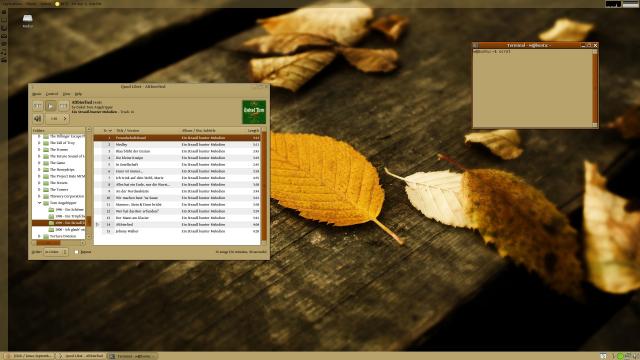
Task: Switch to the first taskbar window entry
Action: [29, 356]
